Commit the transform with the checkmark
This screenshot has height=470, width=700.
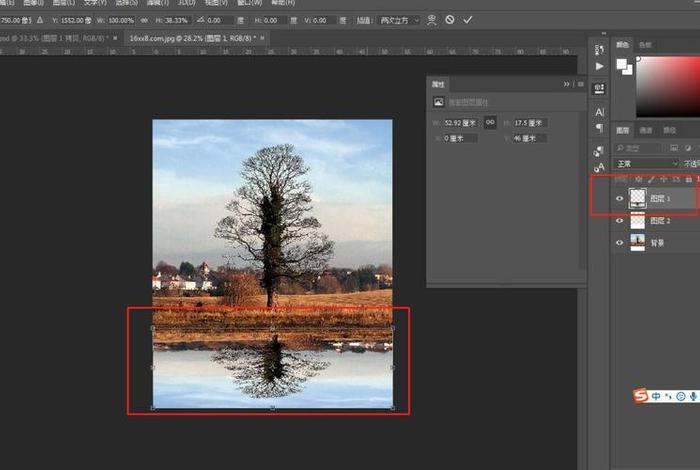467,20
